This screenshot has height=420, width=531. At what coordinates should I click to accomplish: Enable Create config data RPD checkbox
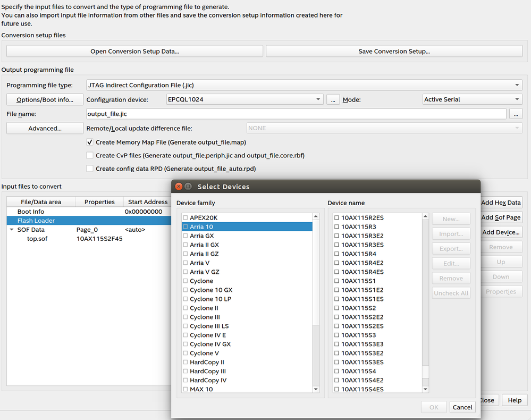click(x=90, y=169)
